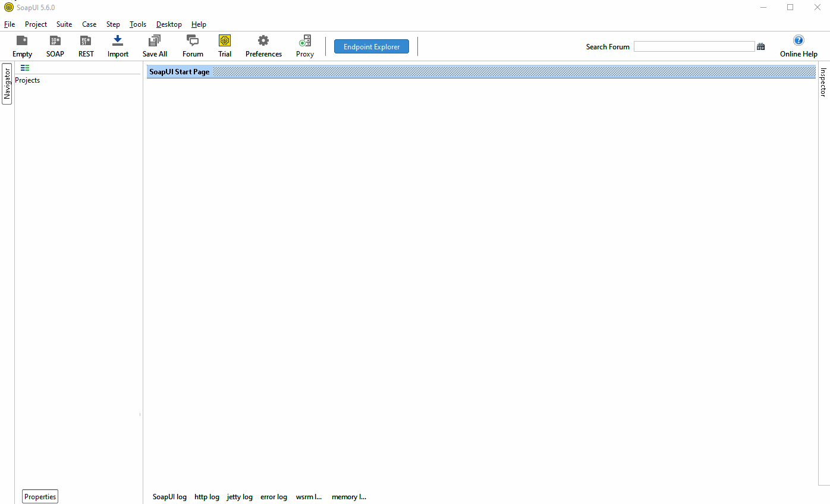Open the Project menu
830x504 pixels.
click(36, 24)
